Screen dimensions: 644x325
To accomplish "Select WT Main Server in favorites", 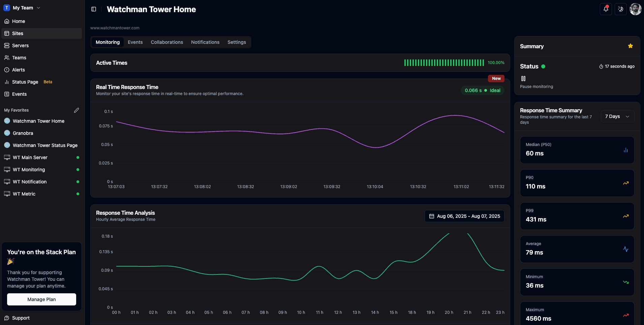I will tap(30, 157).
